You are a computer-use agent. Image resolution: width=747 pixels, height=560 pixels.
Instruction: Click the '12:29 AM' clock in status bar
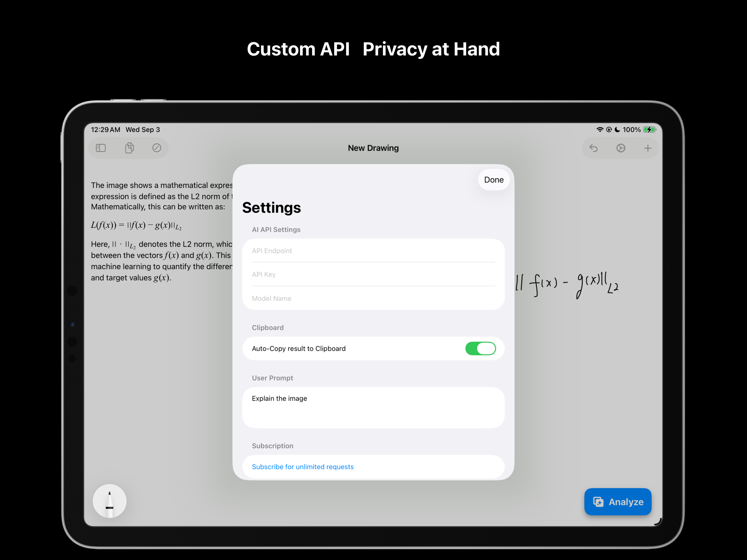tap(105, 130)
